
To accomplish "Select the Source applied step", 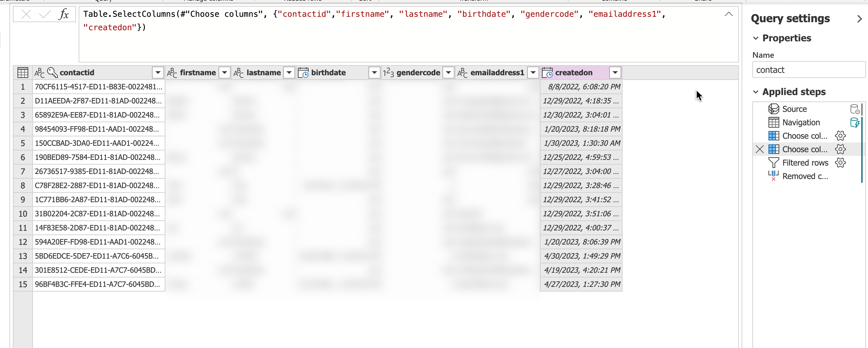I will (x=794, y=109).
